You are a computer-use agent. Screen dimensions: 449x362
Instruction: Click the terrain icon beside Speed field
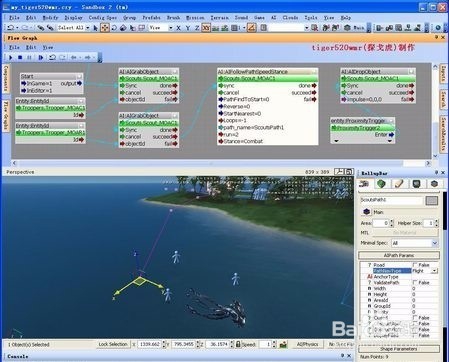click(x=283, y=344)
